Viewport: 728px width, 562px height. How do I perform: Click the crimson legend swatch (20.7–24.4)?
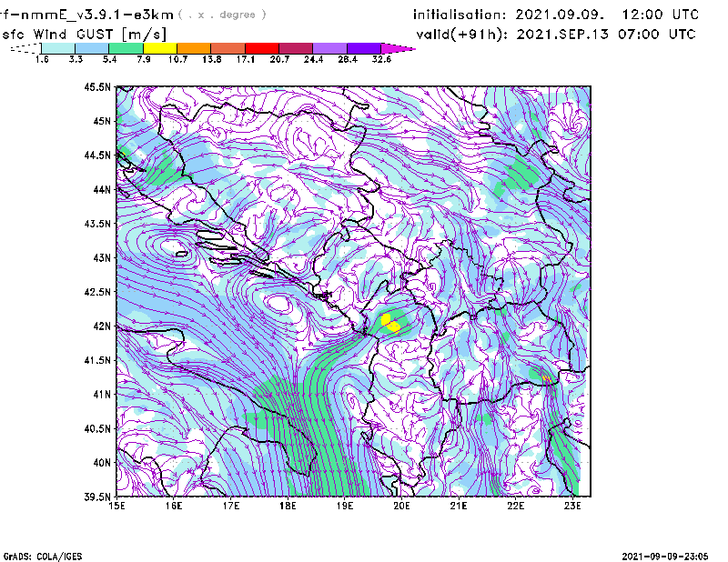click(x=296, y=48)
